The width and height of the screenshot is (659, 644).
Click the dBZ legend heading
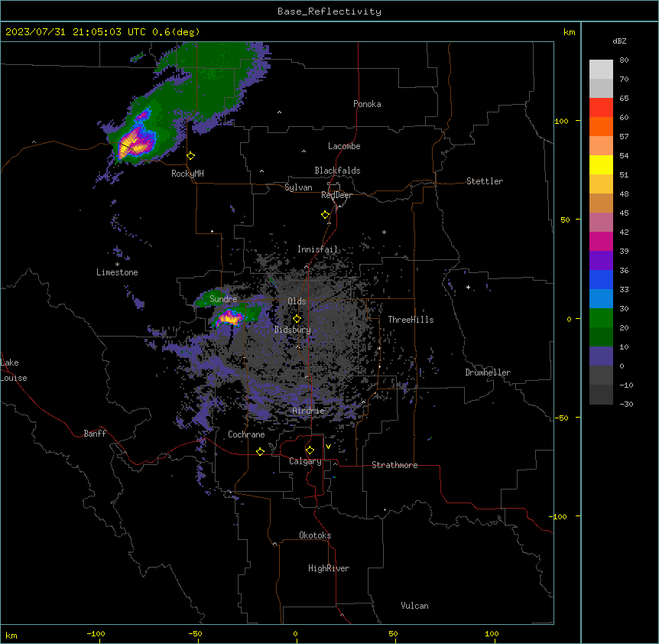(x=619, y=41)
